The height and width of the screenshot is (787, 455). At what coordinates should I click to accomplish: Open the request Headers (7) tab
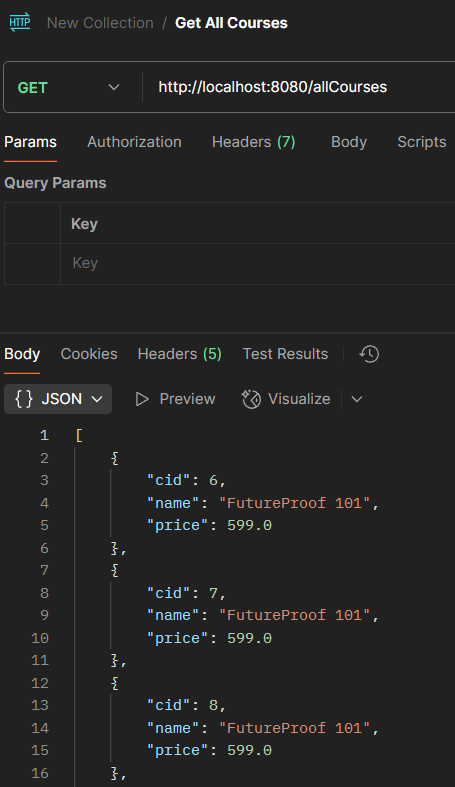(253, 142)
